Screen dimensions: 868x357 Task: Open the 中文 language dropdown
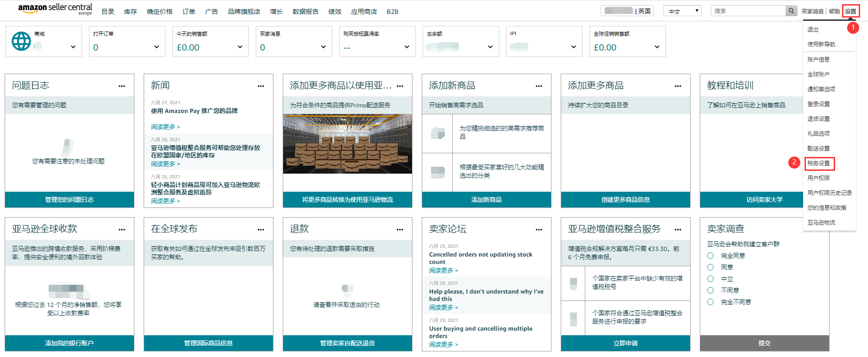click(x=682, y=11)
